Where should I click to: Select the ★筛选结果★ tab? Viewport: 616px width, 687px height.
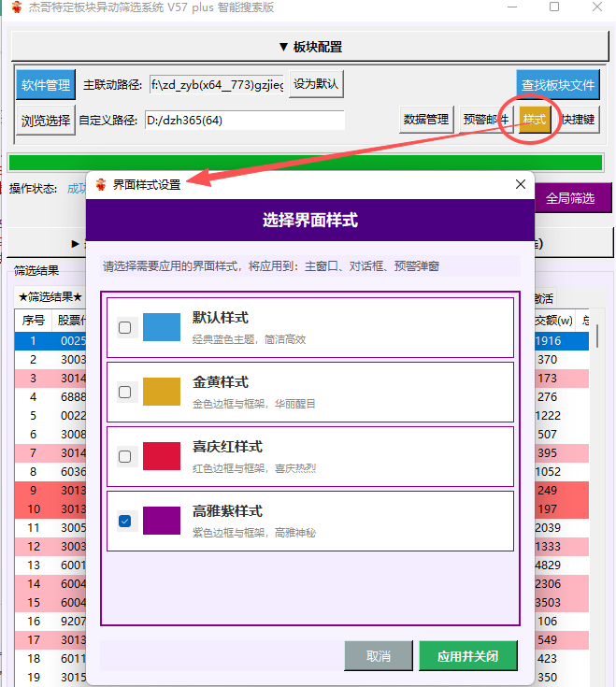click(50, 297)
